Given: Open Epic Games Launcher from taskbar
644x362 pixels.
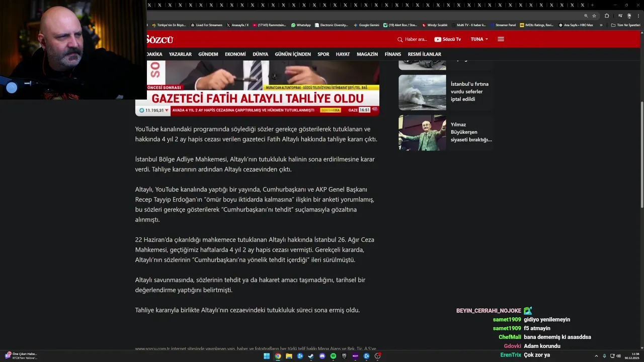Looking at the screenshot, I should pos(344,356).
